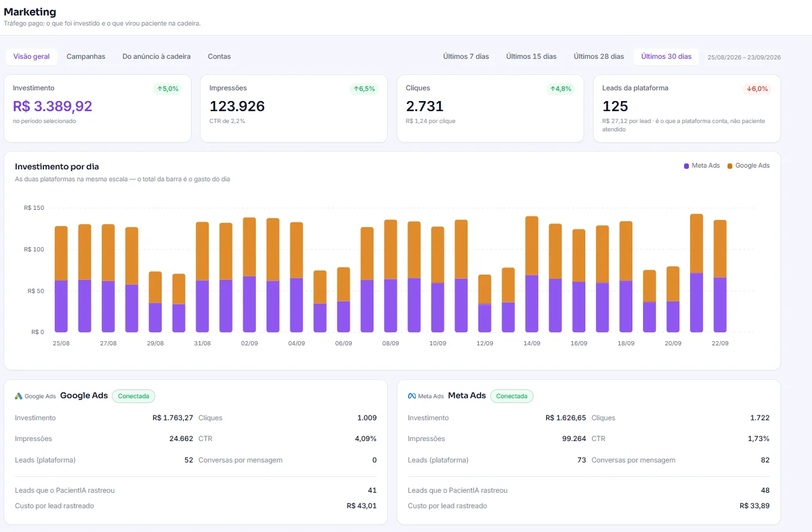Screen dimensions: 812x532
Task: Click the Meta Ads impressions value 99.264
Action: tap(574, 439)
